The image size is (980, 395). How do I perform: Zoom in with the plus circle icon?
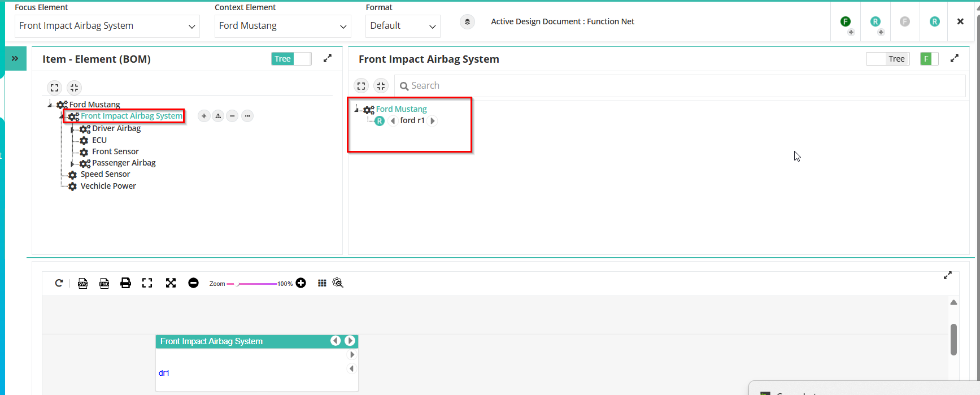click(x=300, y=283)
